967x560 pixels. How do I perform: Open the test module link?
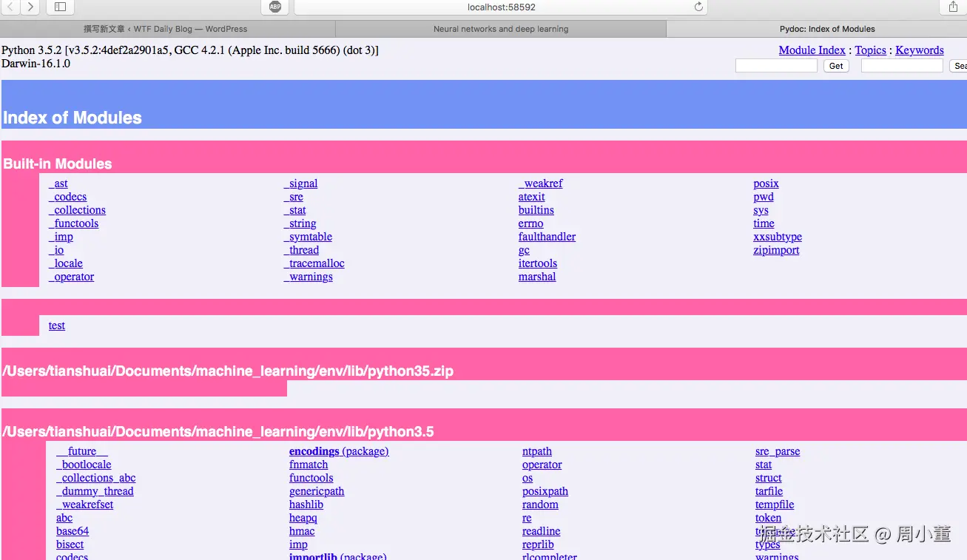pyautogui.click(x=57, y=325)
